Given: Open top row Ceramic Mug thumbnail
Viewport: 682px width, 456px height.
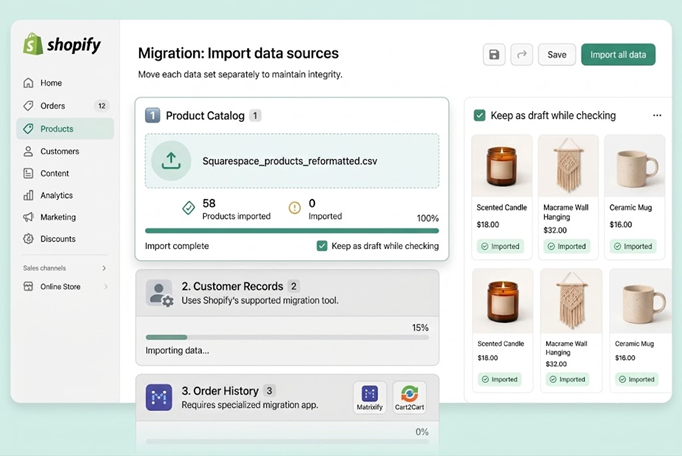Looking at the screenshot, I should 635,166.
